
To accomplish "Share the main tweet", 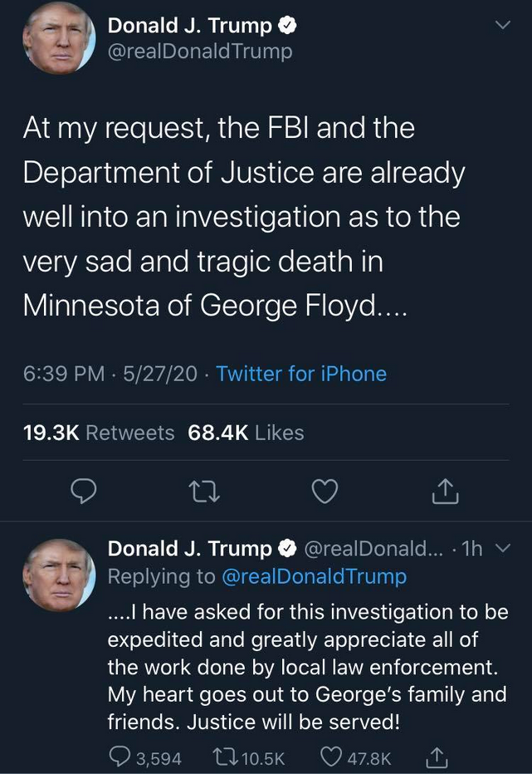I will click(x=445, y=491).
